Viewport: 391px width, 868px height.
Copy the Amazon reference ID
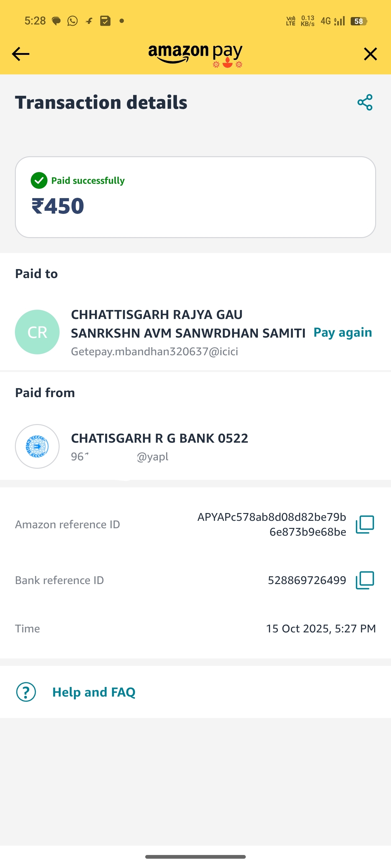[x=365, y=524]
